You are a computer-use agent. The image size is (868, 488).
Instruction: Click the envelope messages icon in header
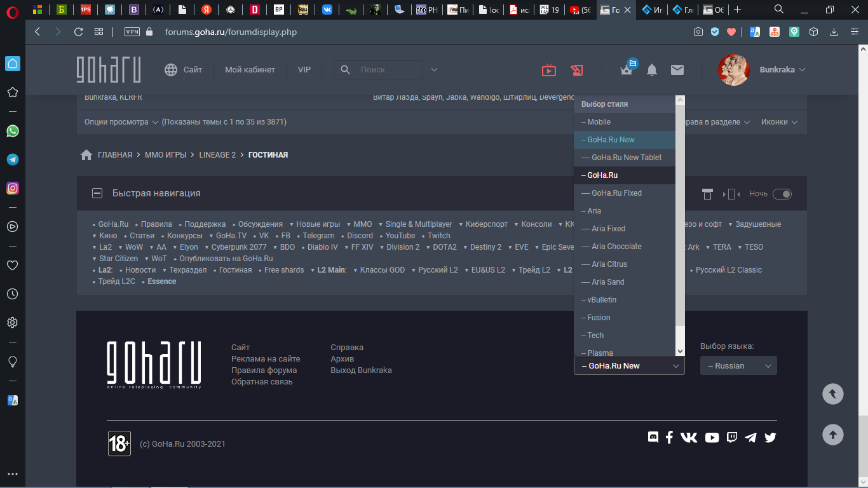coord(677,70)
